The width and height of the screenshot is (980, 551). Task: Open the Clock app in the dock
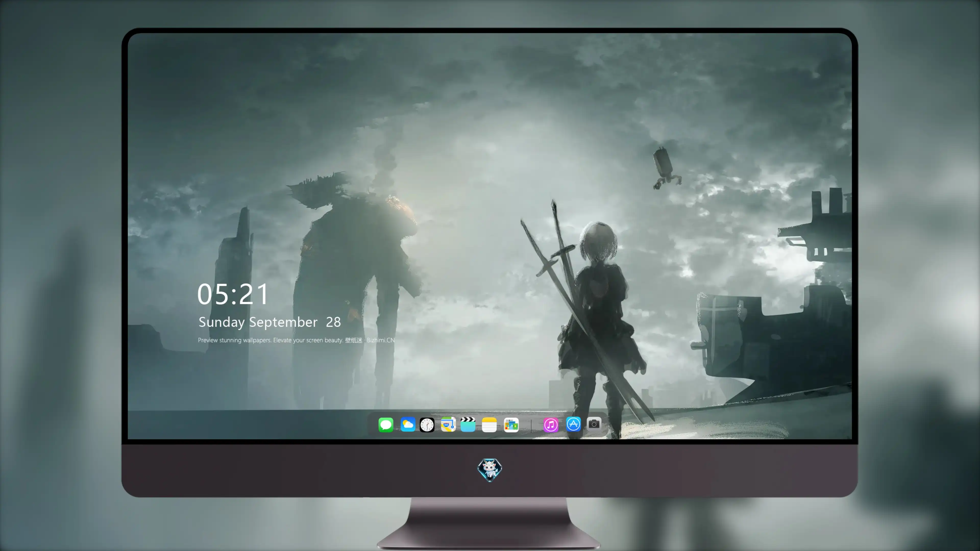427,425
